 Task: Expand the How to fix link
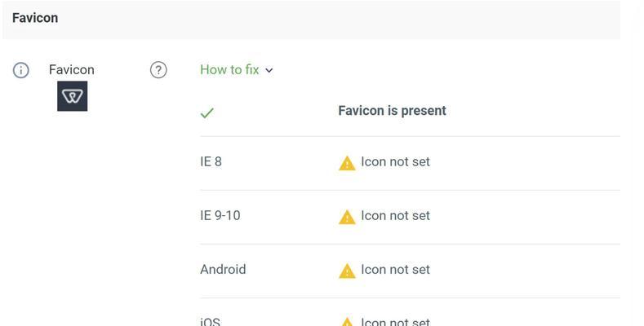tap(229, 70)
